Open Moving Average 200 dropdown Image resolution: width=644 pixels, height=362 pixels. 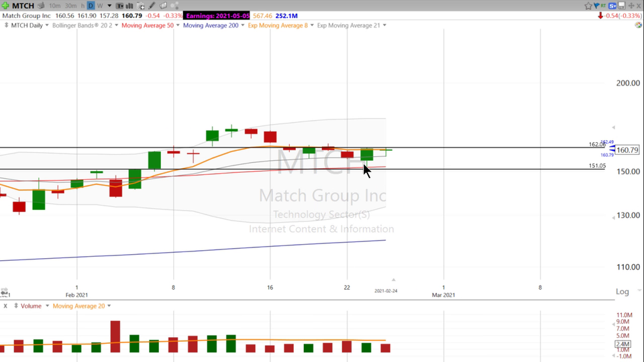coord(243,25)
